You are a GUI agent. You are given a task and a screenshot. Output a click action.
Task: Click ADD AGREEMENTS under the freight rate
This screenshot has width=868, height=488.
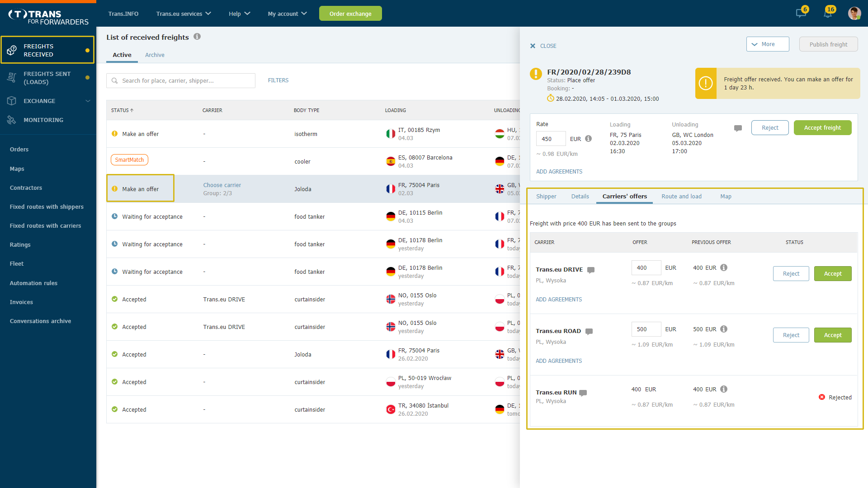559,172
